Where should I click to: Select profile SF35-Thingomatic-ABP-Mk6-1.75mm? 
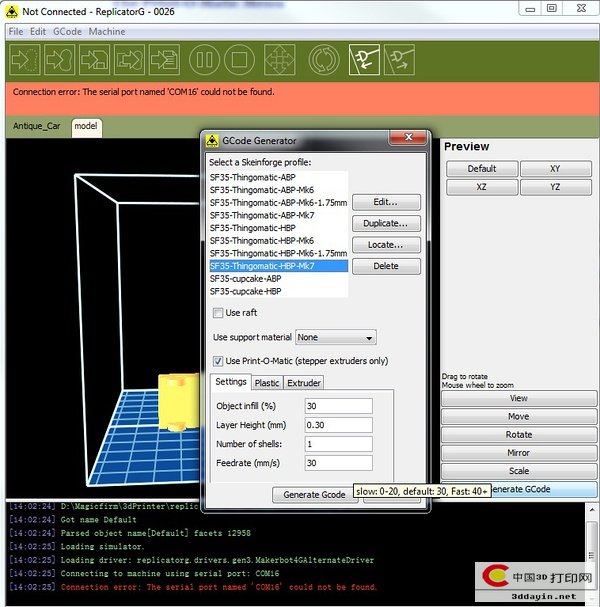click(x=278, y=203)
